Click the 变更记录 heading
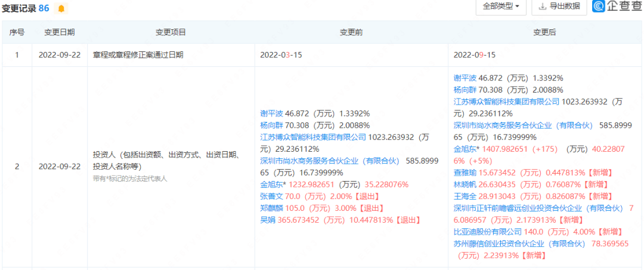Viewport: 644px width, 270px height. (x=19, y=8)
